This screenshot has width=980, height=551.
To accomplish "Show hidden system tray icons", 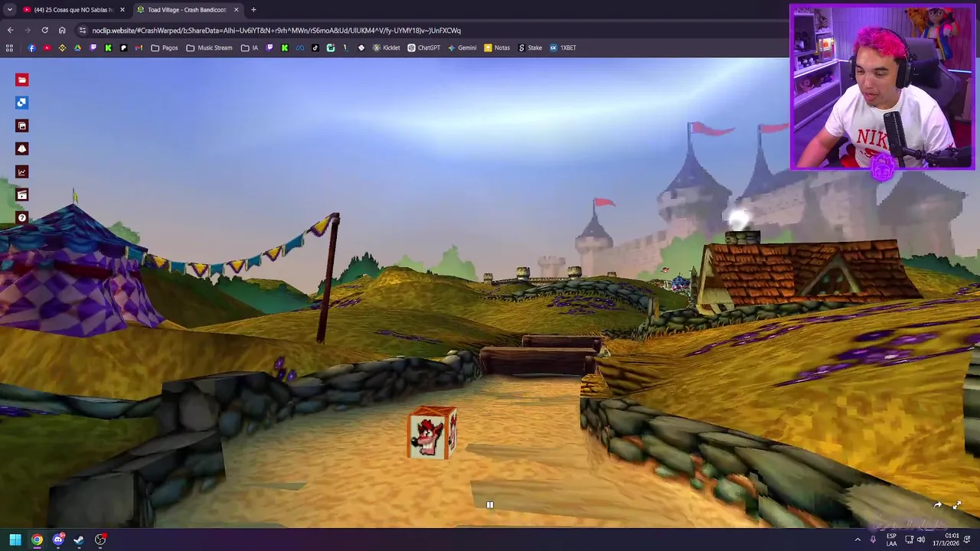I will [857, 540].
